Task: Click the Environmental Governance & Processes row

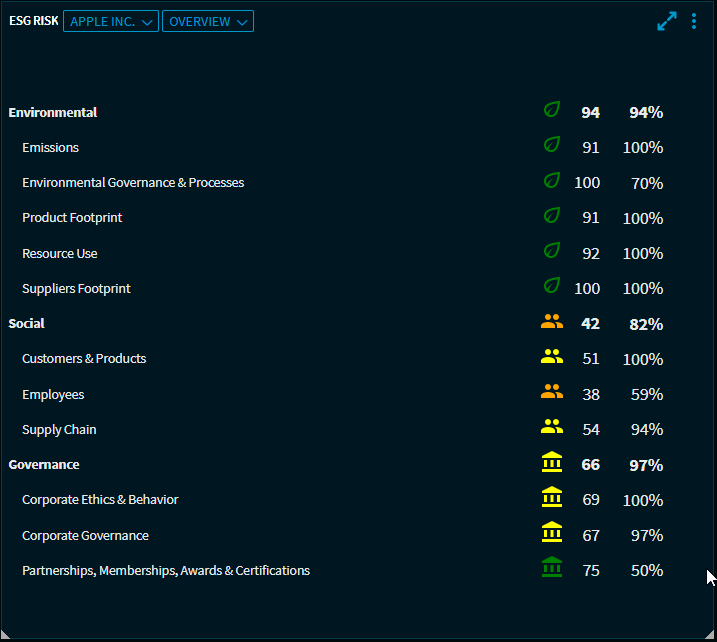Action: 133,182
